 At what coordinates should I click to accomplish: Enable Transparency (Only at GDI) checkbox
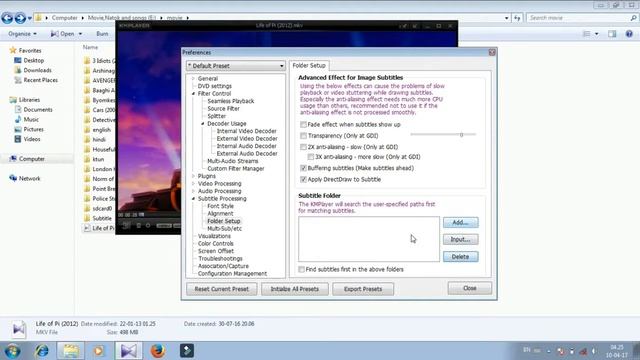click(303, 136)
